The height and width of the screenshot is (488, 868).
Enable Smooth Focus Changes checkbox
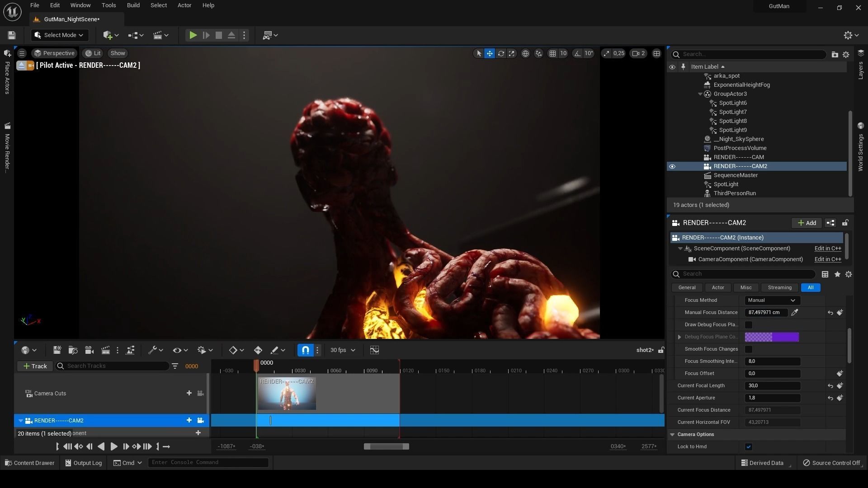[x=749, y=349]
